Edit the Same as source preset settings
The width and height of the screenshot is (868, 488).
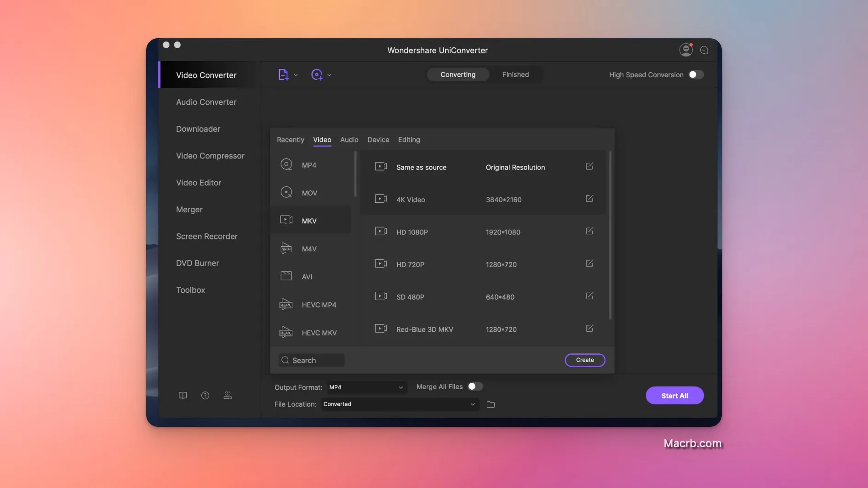pos(589,166)
